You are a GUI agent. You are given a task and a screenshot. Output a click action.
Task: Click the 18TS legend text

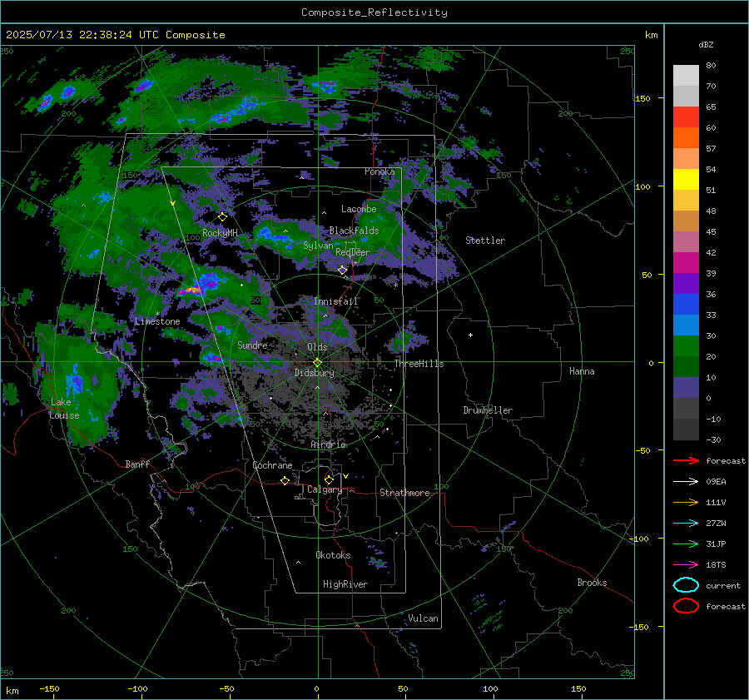tap(716, 565)
